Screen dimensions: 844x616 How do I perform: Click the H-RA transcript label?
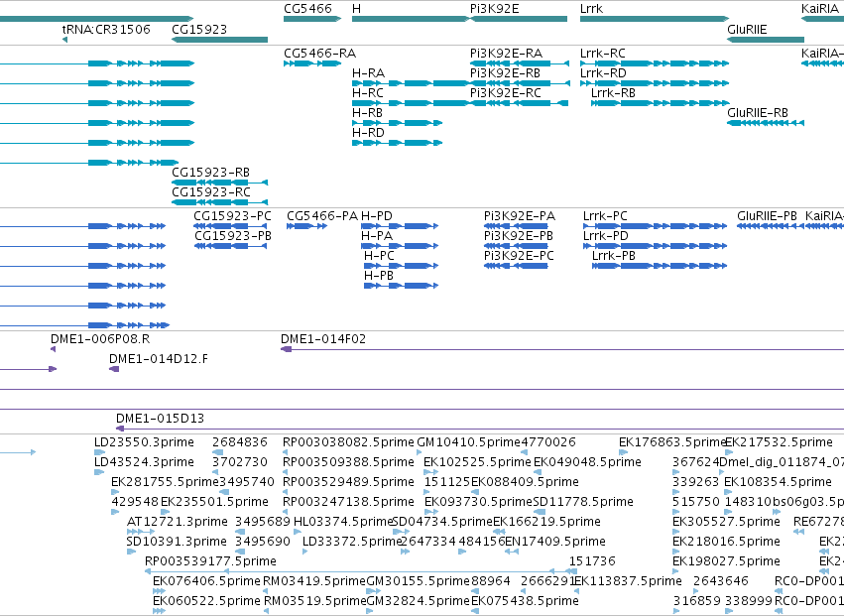[x=368, y=73]
